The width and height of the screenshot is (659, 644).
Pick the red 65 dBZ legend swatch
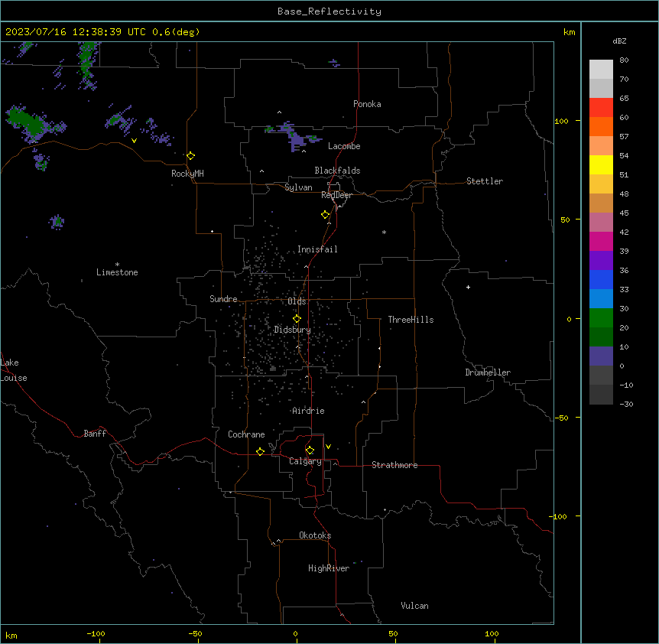pos(601,107)
